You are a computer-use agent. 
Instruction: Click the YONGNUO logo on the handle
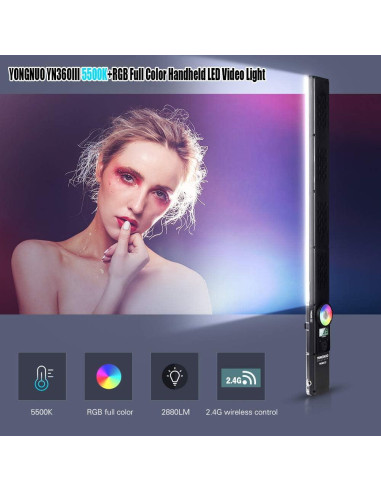click(323, 357)
